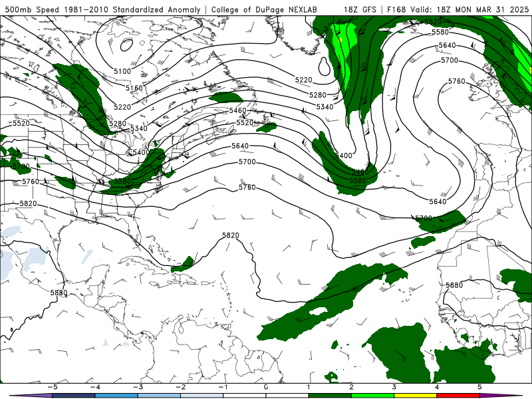Select the dark navy color bar segment

pyautogui.click(x=74, y=396)
